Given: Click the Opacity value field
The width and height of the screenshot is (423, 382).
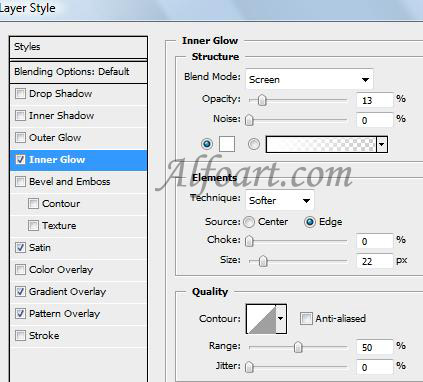Looking at the screenshot, I should (x=375, y=100).
